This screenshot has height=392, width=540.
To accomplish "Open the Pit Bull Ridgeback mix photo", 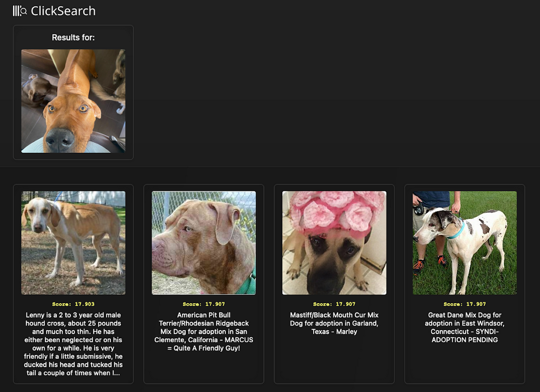I will 204,243.
